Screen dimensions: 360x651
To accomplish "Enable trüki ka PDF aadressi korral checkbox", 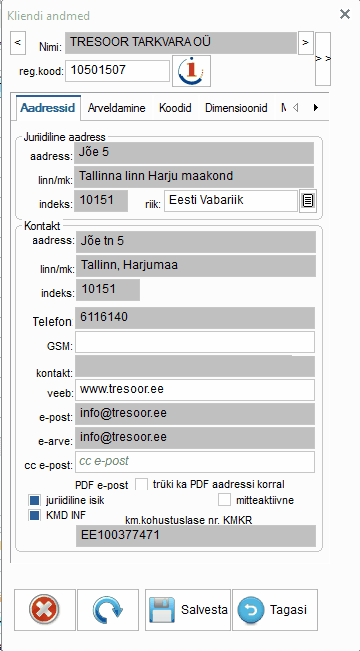I will [142, 484].
